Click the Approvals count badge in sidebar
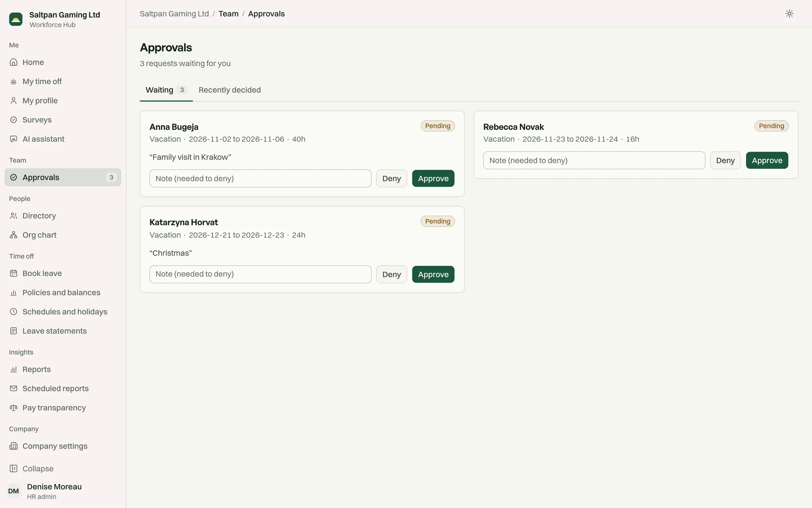Viewport: 812px width, 508px height. click(x=111, y=177)
